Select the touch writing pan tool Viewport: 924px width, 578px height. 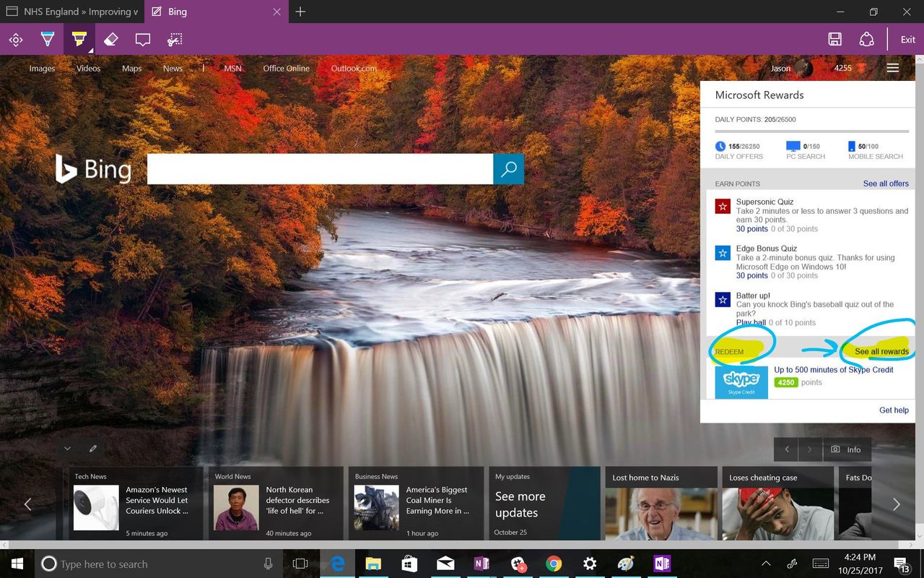16,40
